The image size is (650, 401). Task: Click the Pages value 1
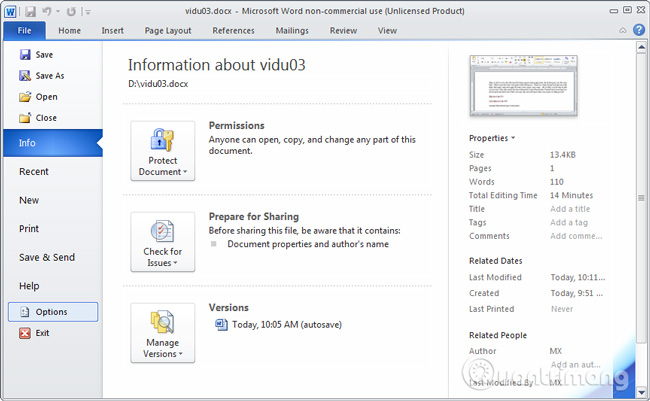tap(552, 168)
